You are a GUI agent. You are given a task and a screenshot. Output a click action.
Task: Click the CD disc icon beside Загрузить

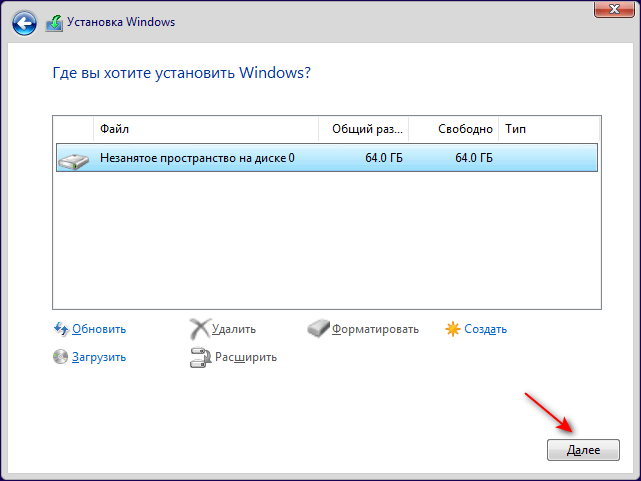(61, 357)
